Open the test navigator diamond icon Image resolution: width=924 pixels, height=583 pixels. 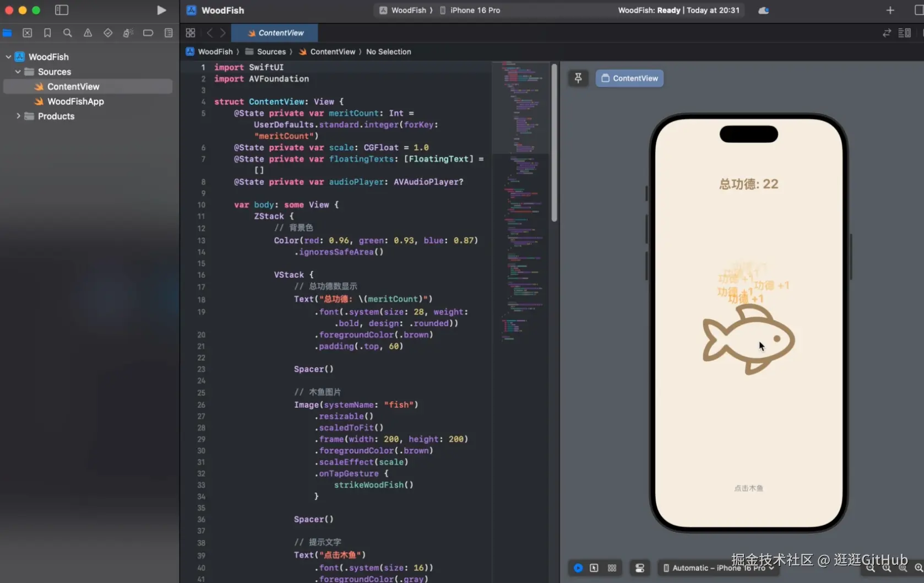[108, 33]
